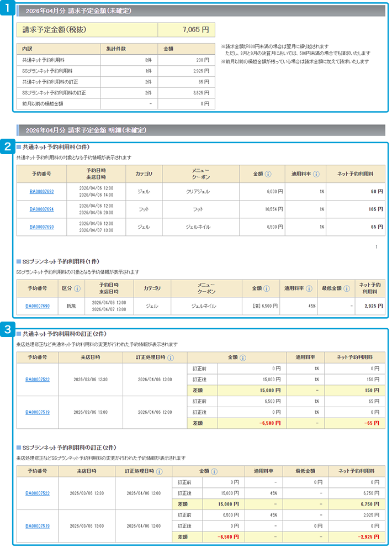Image resolution: width=392 pixels, height=547 pixels.
Task: Click 共通ネット予約利用料(3件) section heading
Action: point(56,147)
